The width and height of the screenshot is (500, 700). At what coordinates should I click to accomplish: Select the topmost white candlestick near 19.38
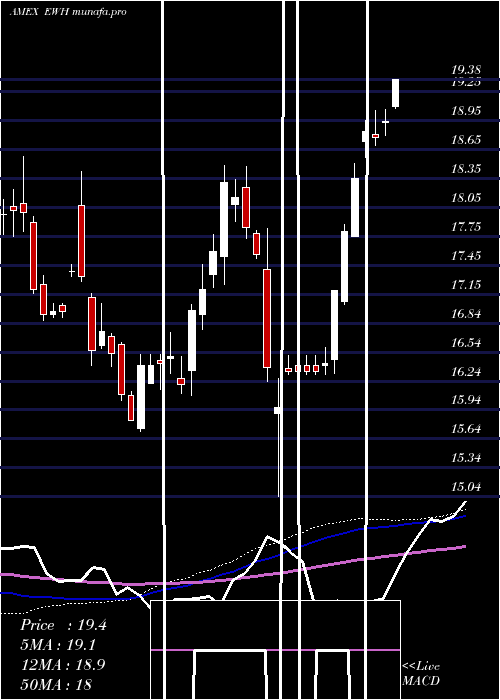pos(396,93)
